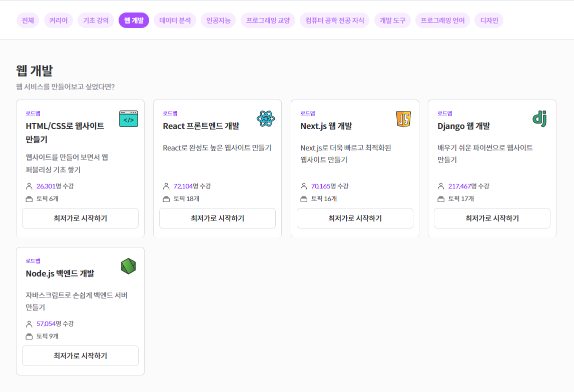
Task: Click 최저가로 시작하기 on the Node.js card
Action: 80,356
